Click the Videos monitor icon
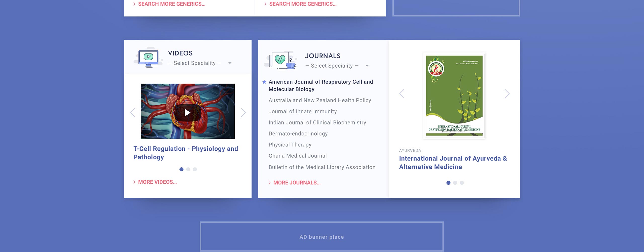 (x=148, y=58)
